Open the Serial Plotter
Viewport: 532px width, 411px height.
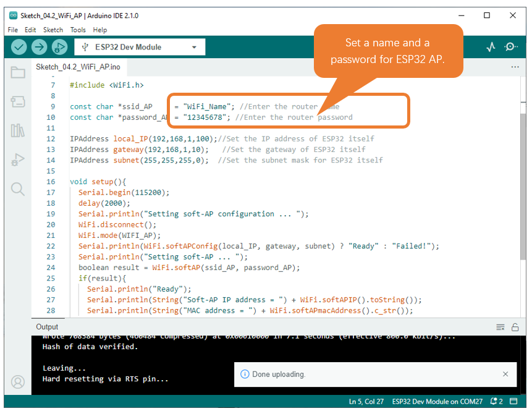(491, 47)
